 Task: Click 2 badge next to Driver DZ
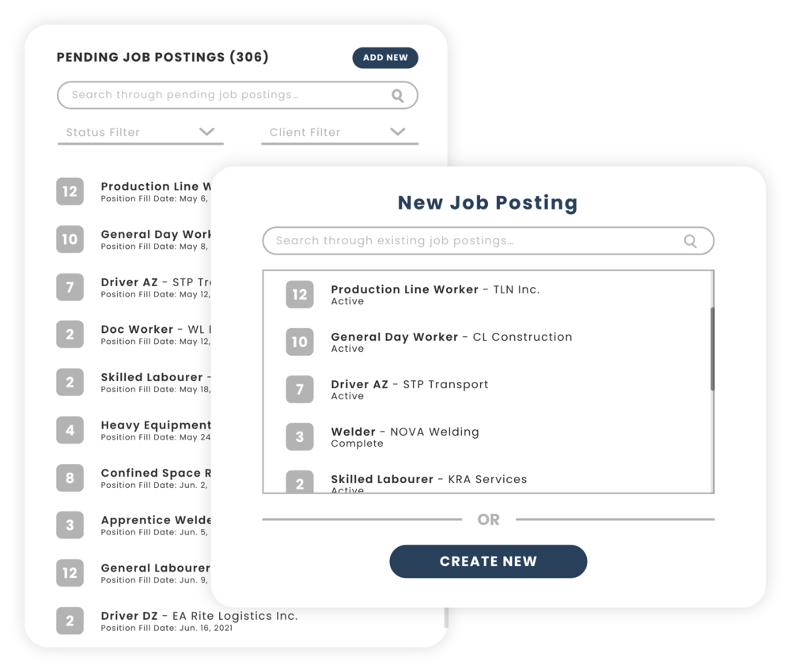pos(70,621)
